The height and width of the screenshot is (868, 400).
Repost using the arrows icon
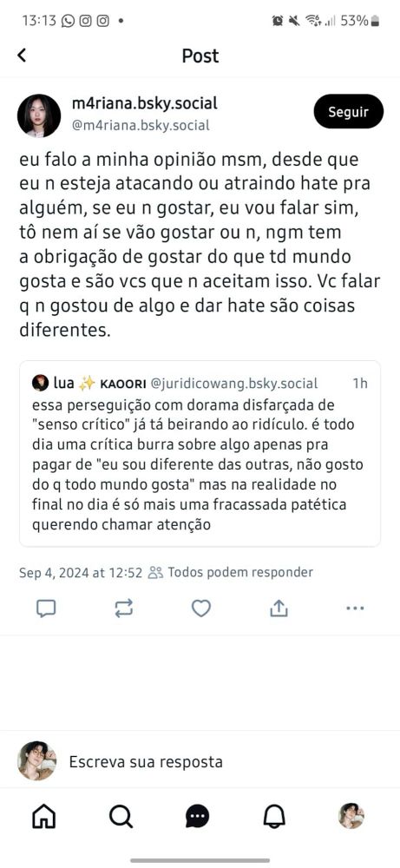(x=123, y=609)
